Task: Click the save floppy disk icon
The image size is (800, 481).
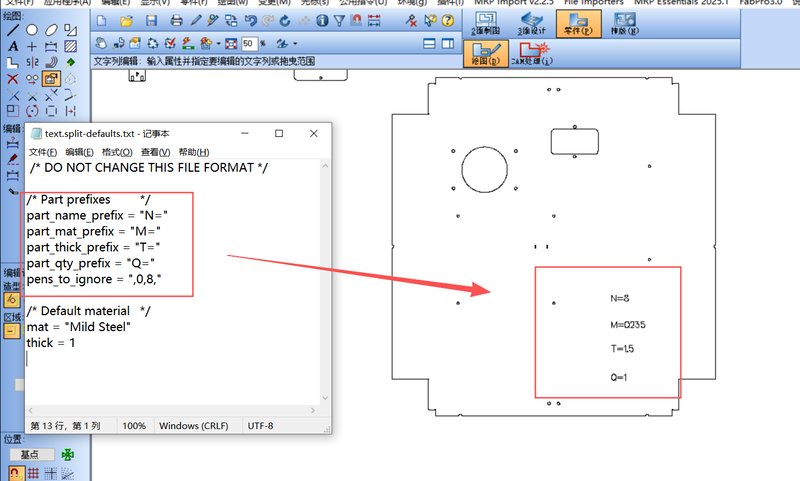Action: tap(151, 21)
